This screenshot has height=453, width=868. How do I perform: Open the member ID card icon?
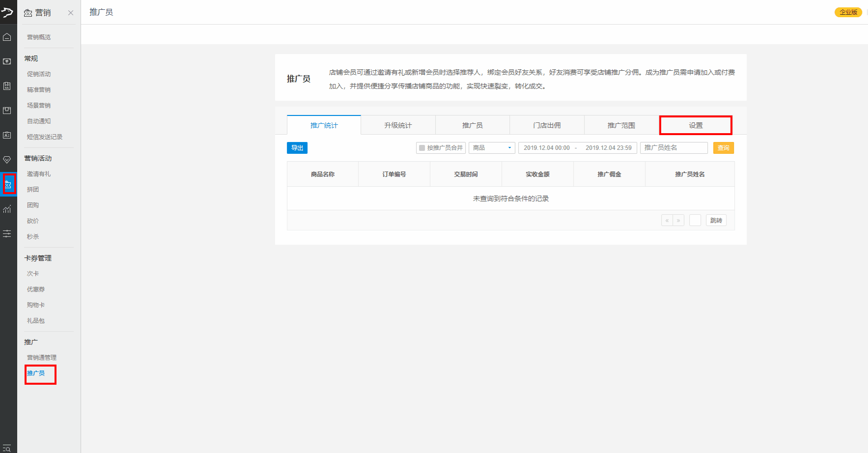7,135
